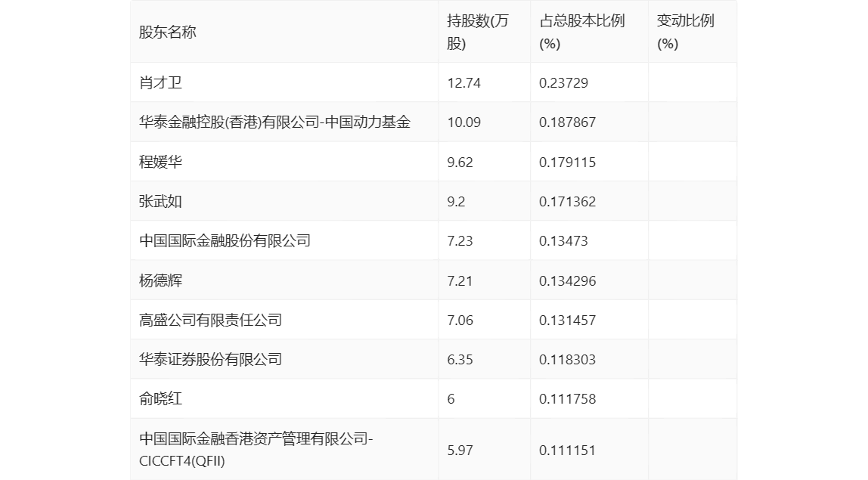The height and width of the screenshot is (480, 868).
Task: Select the value 0.131457
Action: 567,320
